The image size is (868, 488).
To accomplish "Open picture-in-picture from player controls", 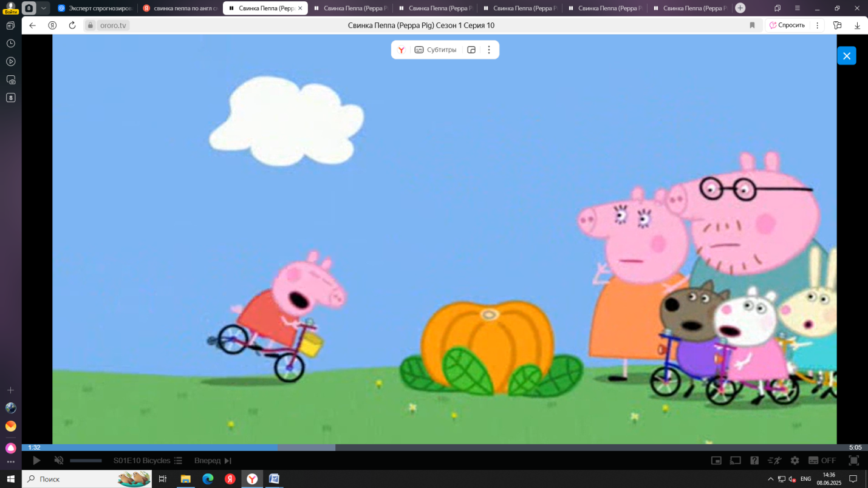I will (x=716, y=461).
